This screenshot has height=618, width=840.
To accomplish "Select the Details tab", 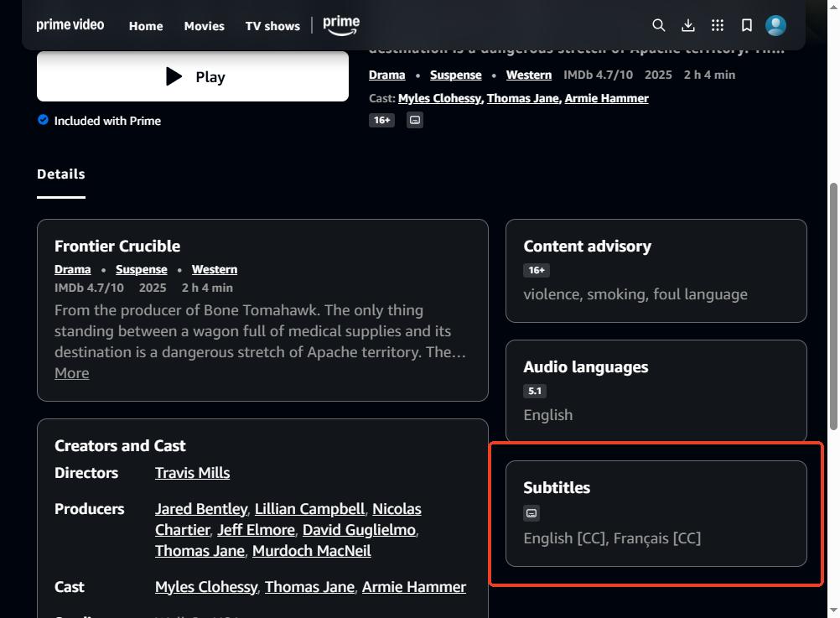I will coord(61,174).
